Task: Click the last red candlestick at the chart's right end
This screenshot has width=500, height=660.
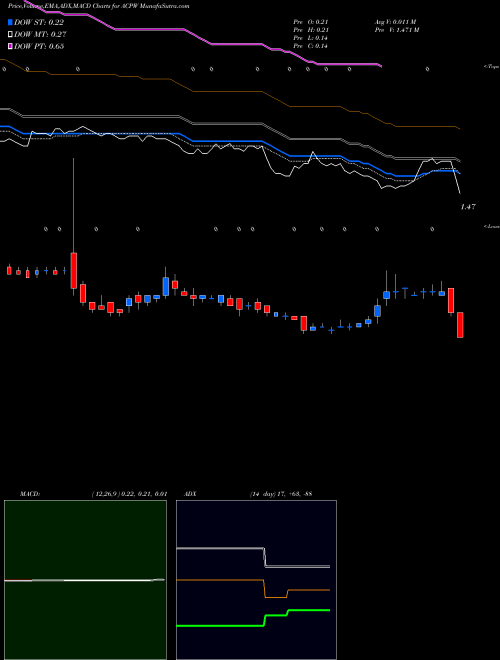Action: [460, 325]
